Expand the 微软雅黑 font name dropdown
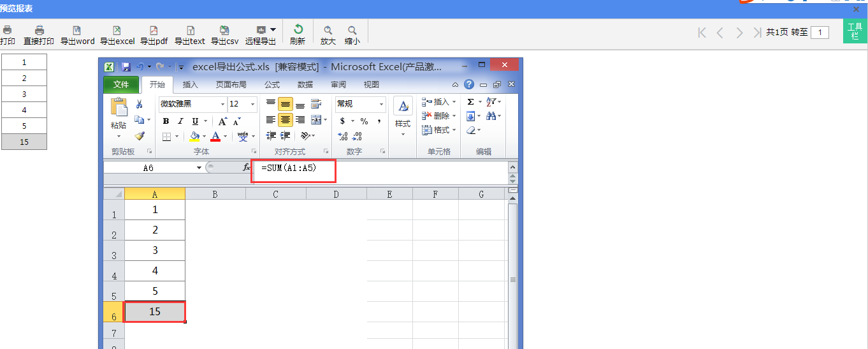Viewport: 868px width, 349px height. point(222,104)
